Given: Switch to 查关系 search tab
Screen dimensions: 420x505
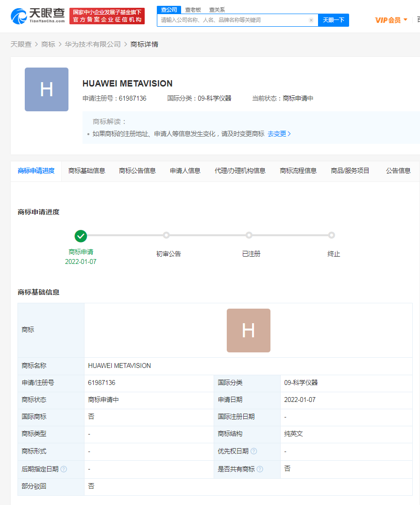Looking at the screenshot, I should (x=217, y=10).
